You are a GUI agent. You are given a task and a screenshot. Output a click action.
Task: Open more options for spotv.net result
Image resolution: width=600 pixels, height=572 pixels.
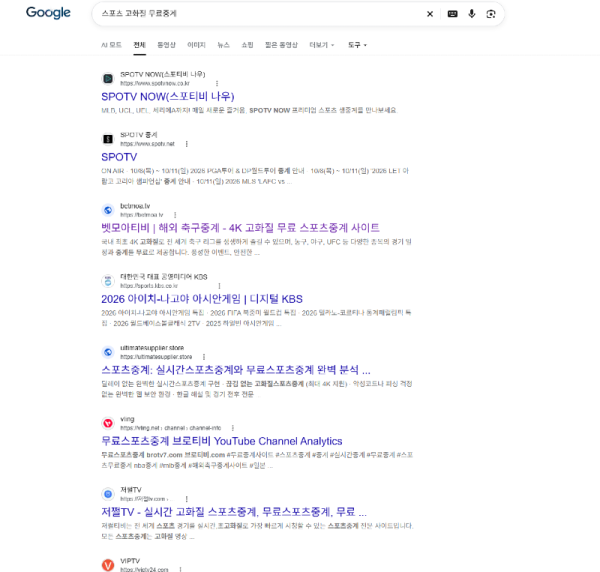(x=187, y=144)
